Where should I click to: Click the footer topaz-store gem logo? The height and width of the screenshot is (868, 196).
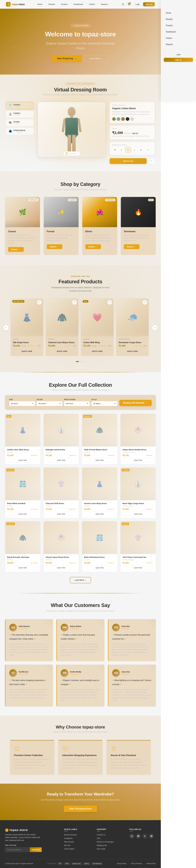(7, 830)
